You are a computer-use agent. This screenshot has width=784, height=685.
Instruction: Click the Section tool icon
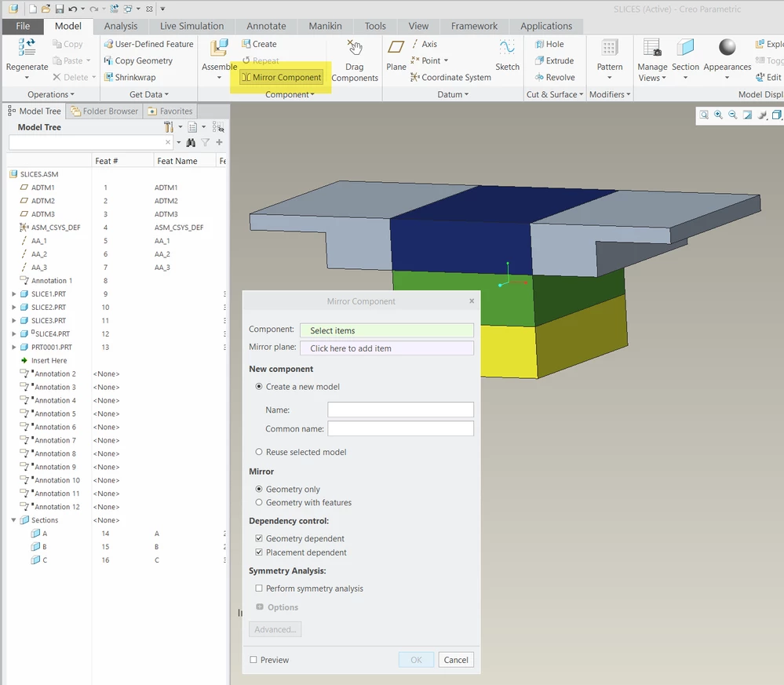[x=685, y=48]
